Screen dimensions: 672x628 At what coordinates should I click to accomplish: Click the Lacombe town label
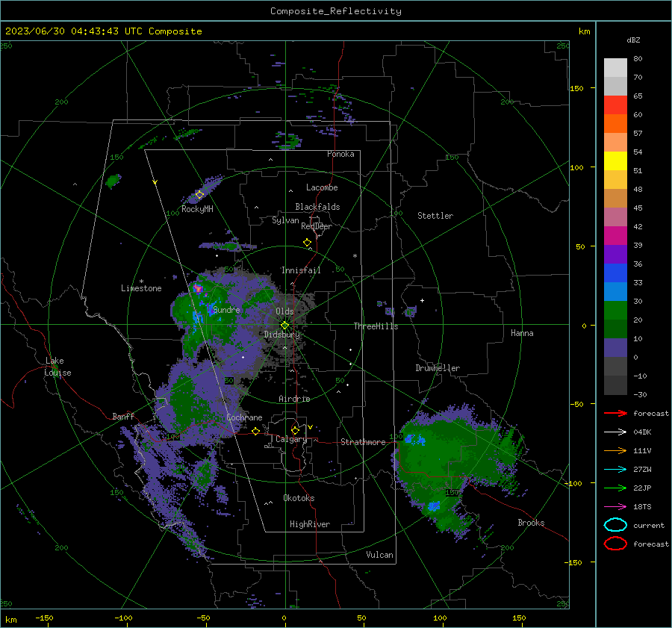(x=322, y=187)
